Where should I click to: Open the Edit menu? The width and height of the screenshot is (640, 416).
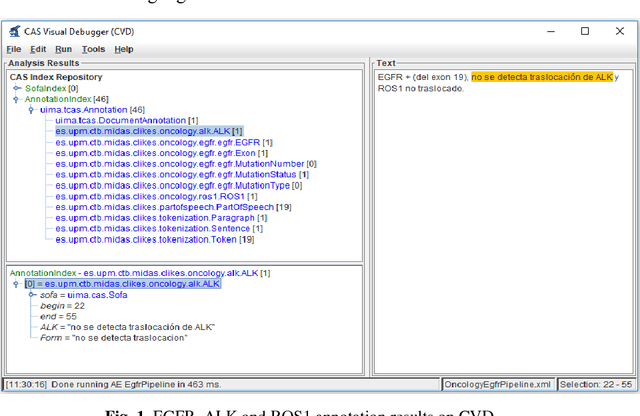[38, 49]
